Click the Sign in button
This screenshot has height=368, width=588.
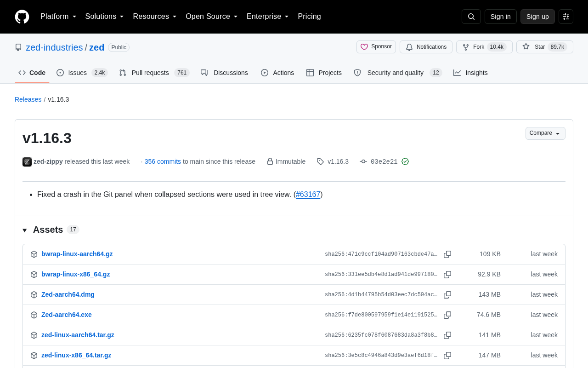tap(501, 17)
